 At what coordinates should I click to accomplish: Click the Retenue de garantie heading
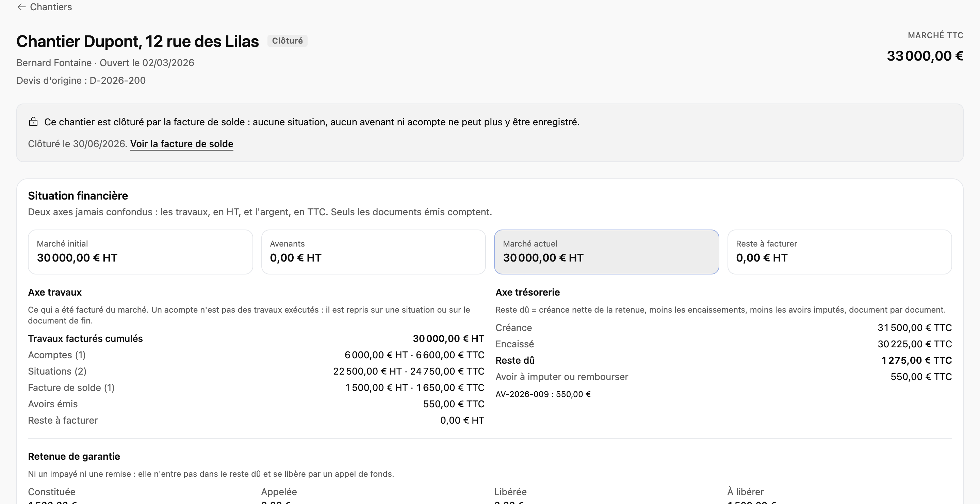pyautogui.click(x=74, y=456)
